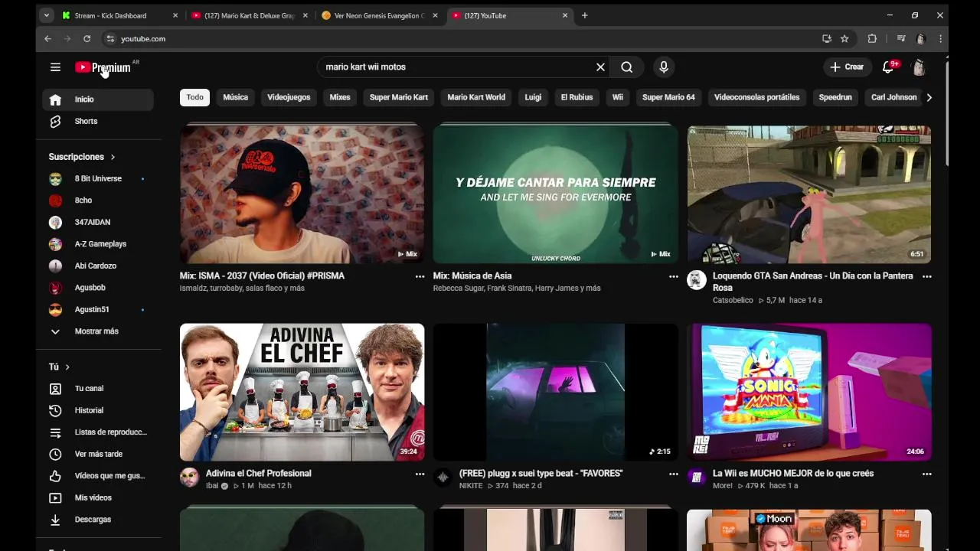Go to Inicio in sidebar

click(98, 99)
